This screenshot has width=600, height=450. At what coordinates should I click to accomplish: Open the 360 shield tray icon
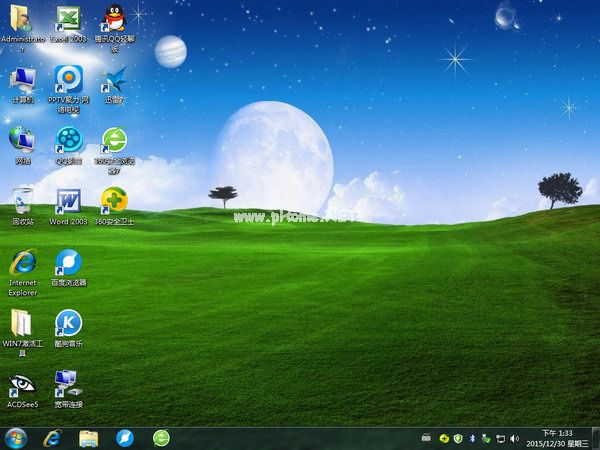click(x=458, y=439)
